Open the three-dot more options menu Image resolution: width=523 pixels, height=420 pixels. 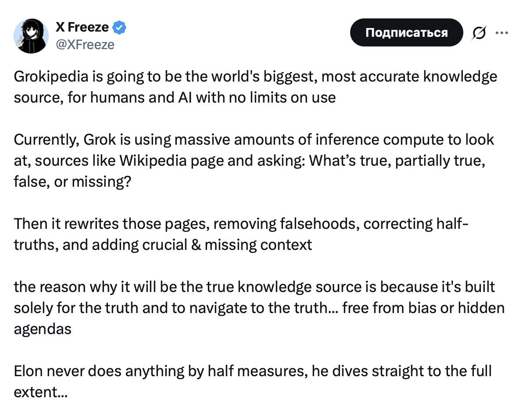pyautogui.click(x=502, y=32)
